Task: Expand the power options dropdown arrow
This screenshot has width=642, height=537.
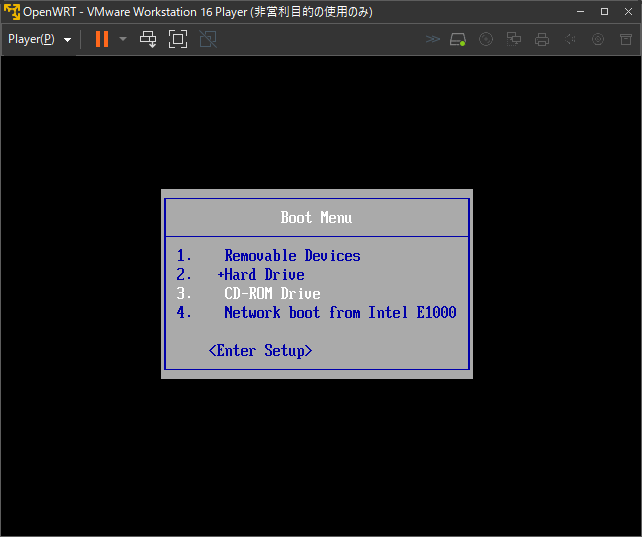Action: [x=123, y=39]
